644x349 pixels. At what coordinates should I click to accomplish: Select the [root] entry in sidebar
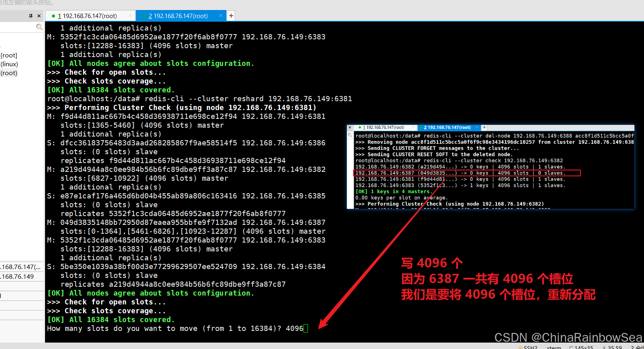pyautogui.click(x=9, y=55)
